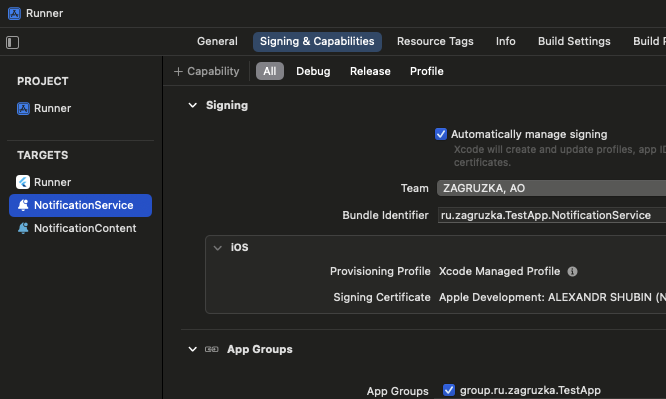Uncheck Automatically manage signing
666x399 pixels.
tap(441, 134)
